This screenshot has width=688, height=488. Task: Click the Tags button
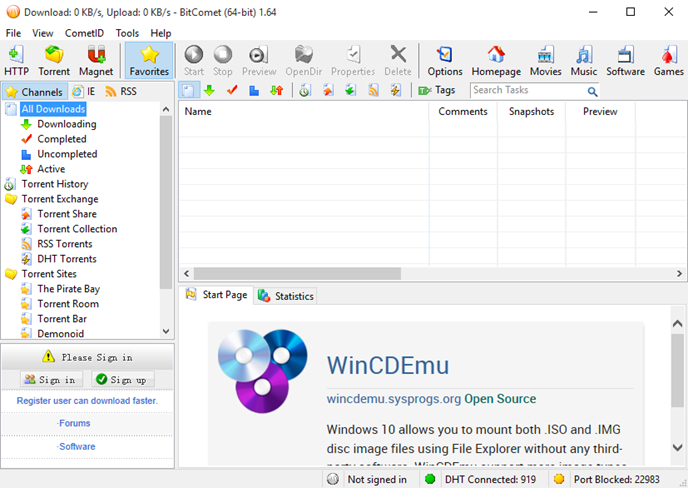[x=437, y=90]
